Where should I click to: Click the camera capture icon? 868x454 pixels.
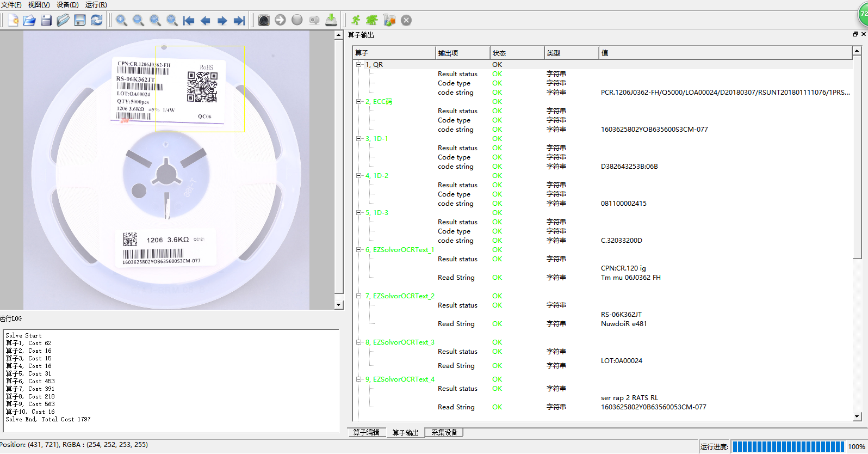coord(264,21)
